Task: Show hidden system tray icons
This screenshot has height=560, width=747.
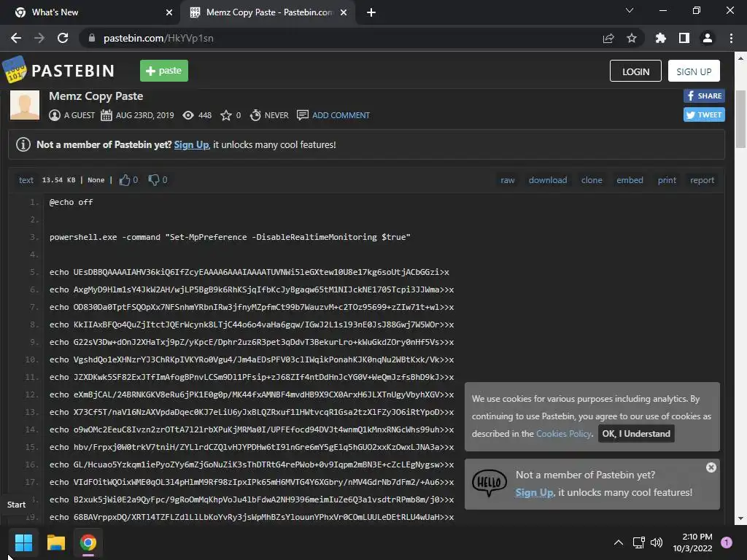Action: coord(619,542)
